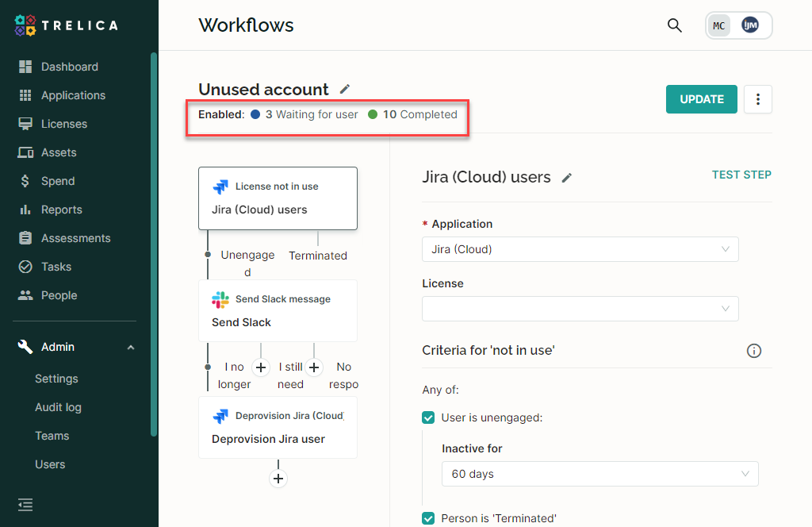Go to Dashboard
Image resolution: width=812 pixels, height=527 pixels.
click(x=70, y=67)
